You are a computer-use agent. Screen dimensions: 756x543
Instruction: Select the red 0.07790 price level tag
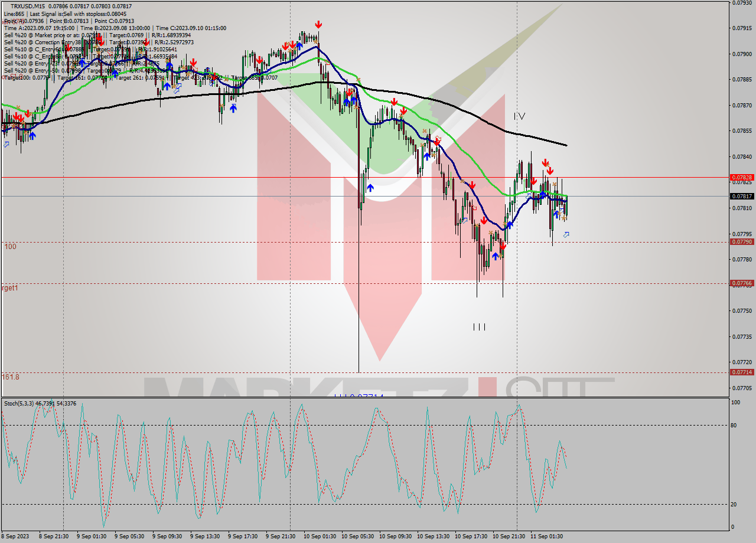(x=742, y=241)
